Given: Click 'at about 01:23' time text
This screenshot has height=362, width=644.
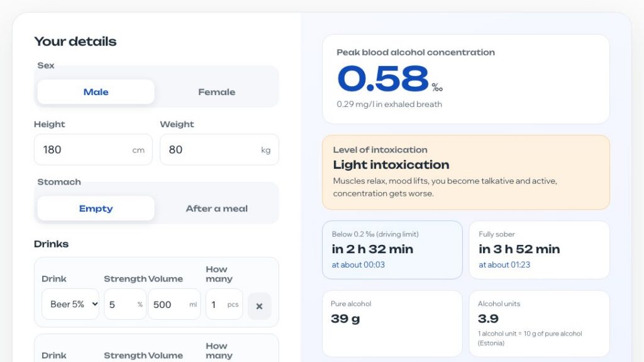Looking at the screenshot, I should [504, 265].
